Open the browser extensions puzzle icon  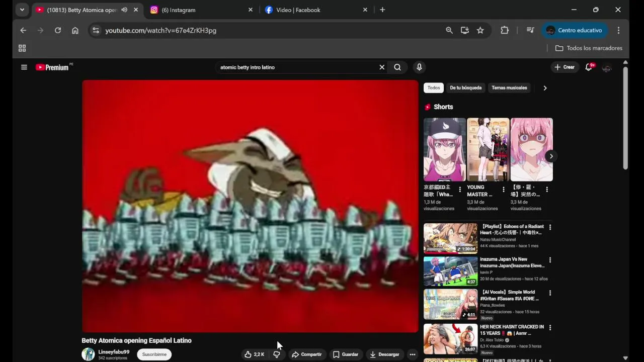505,30
